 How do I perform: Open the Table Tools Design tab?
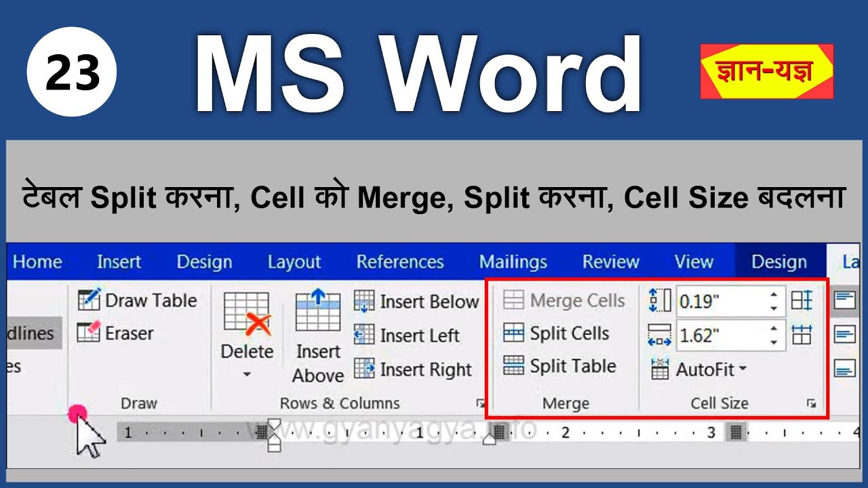pyautogui.click(x=779, y=262)
